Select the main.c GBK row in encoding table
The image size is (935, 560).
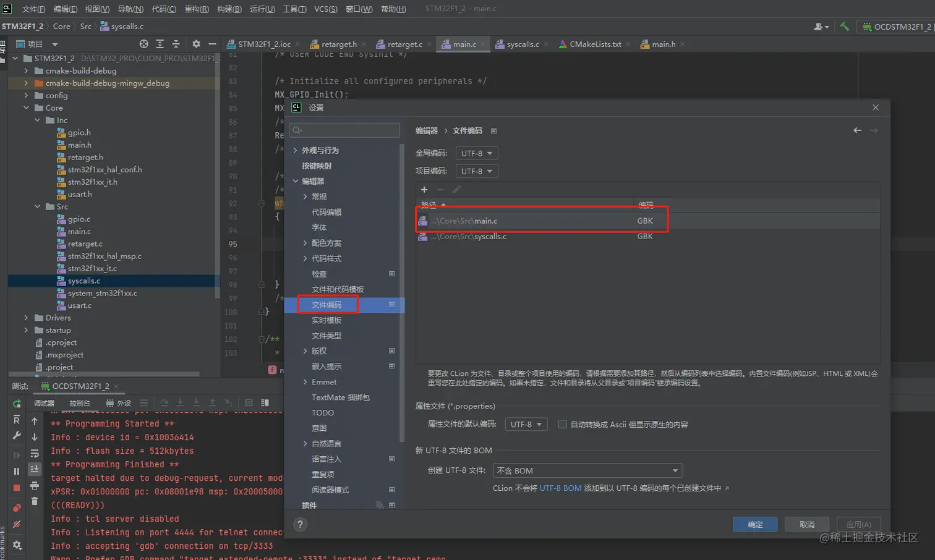(x=648, y=221)
